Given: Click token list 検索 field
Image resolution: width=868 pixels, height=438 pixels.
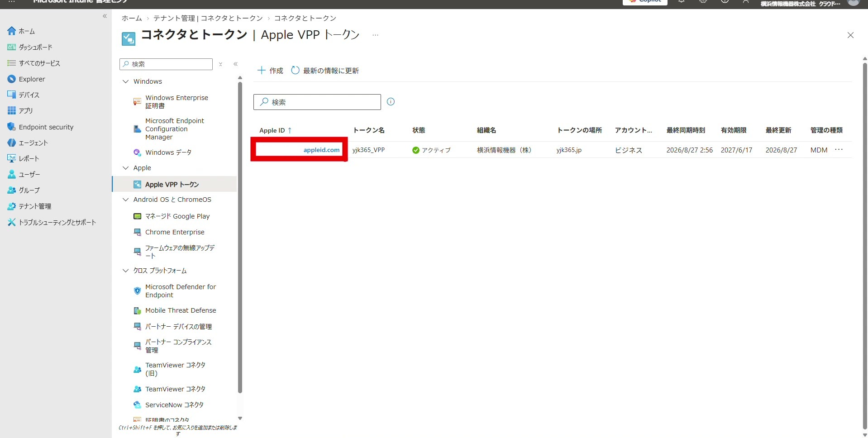Looking at the screenshot, I should coord(317,102).
